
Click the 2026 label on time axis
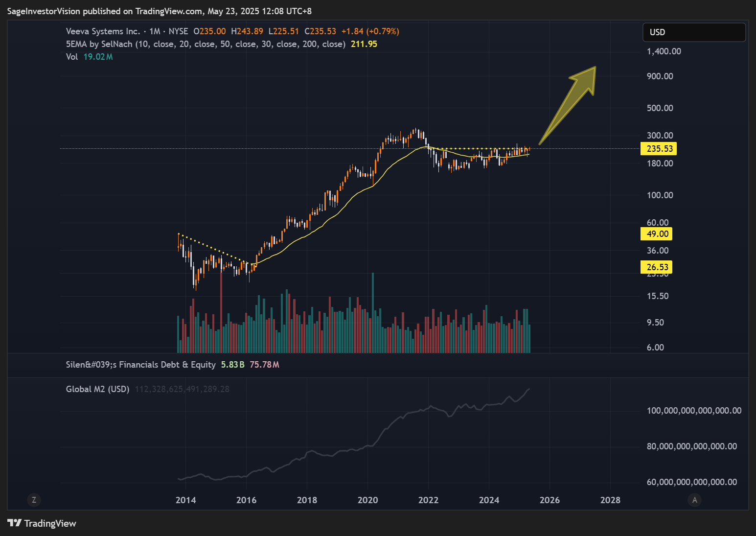pyautogui.click(x=550, y=500)
